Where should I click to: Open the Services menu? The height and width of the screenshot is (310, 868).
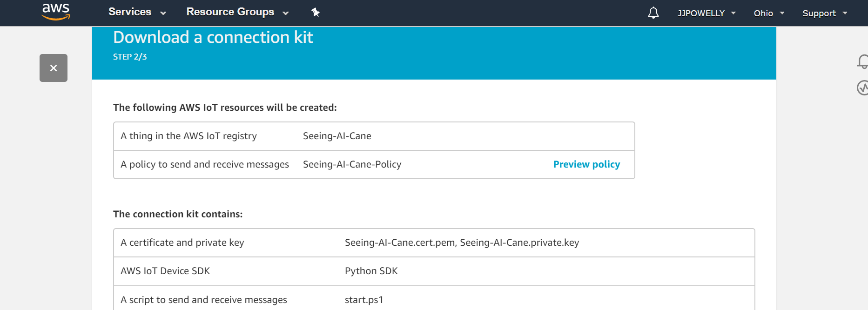pos(130,12)
